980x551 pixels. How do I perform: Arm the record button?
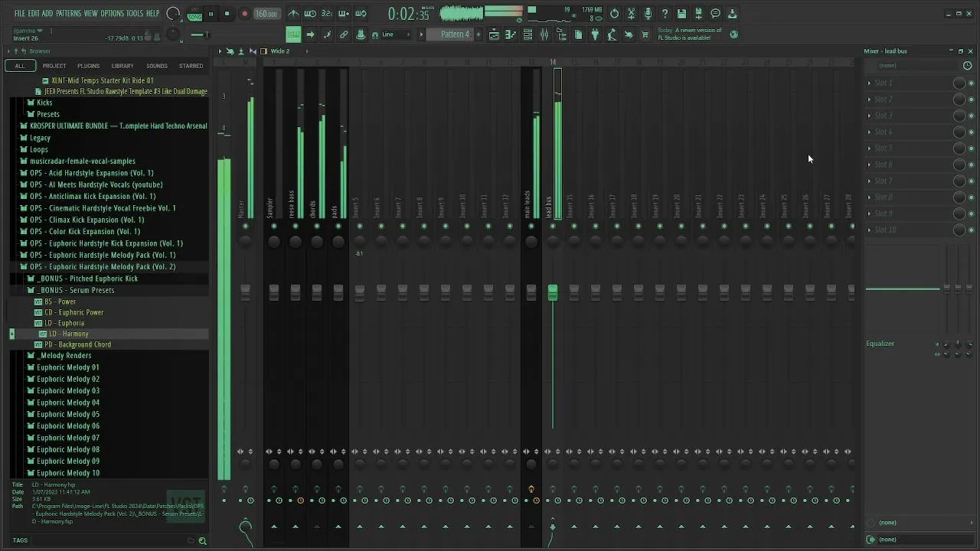(244, 14)
